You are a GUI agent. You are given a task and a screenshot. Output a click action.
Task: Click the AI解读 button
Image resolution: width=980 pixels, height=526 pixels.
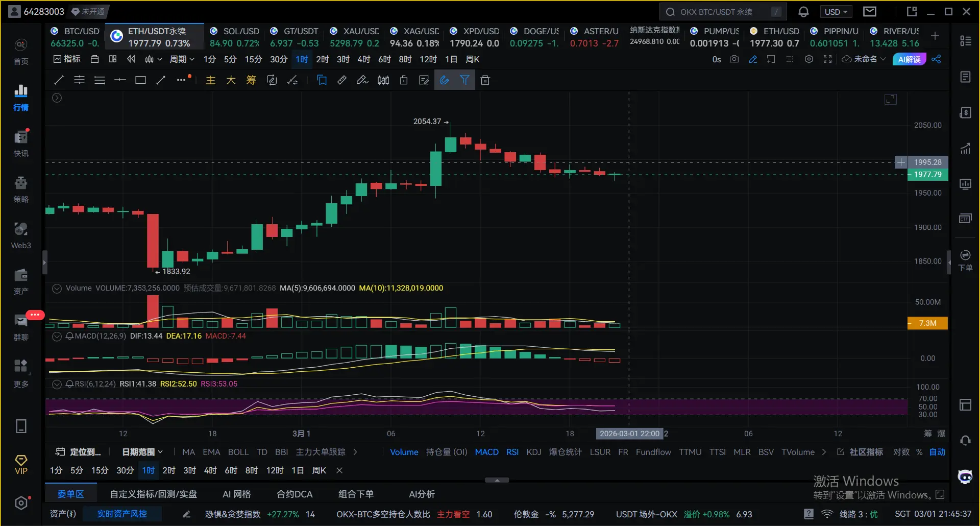[909, 59]
